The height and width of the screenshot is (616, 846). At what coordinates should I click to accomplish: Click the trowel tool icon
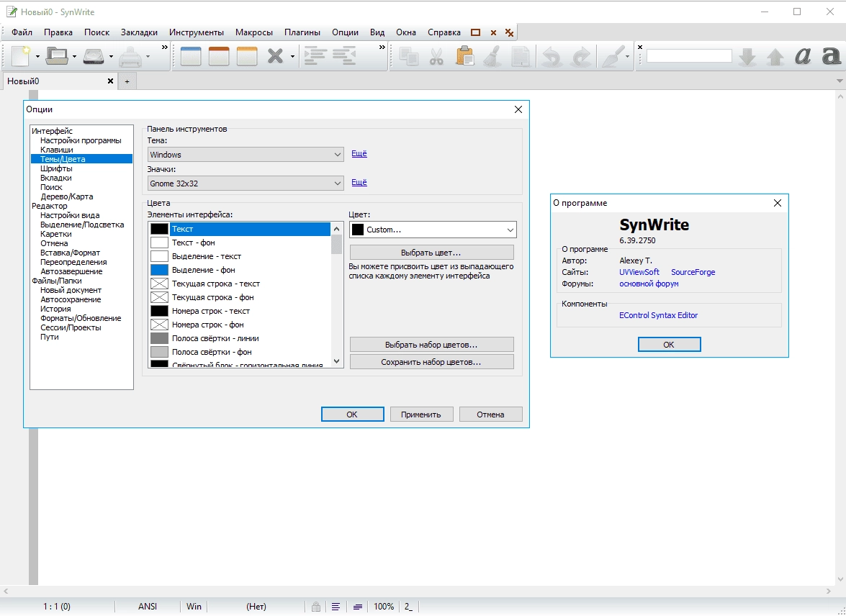point(613,56)
